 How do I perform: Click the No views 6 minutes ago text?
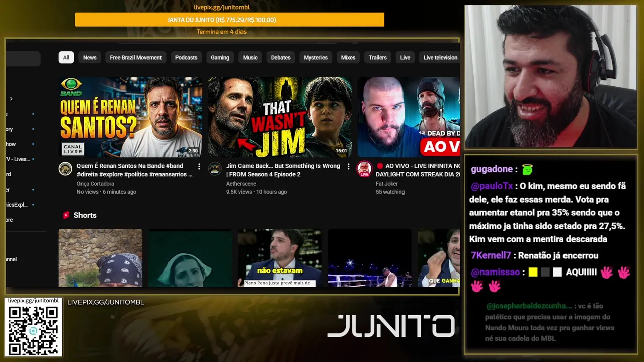106,192
